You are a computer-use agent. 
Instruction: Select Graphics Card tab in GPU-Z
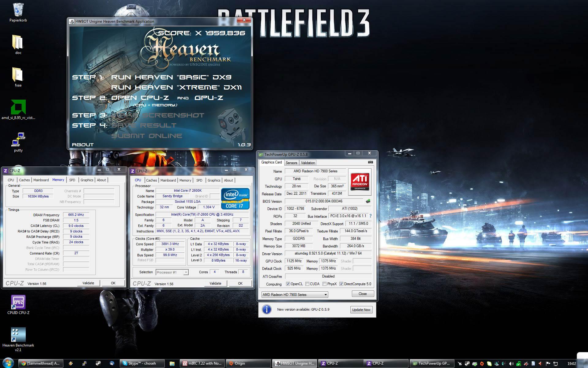point(271,162)
